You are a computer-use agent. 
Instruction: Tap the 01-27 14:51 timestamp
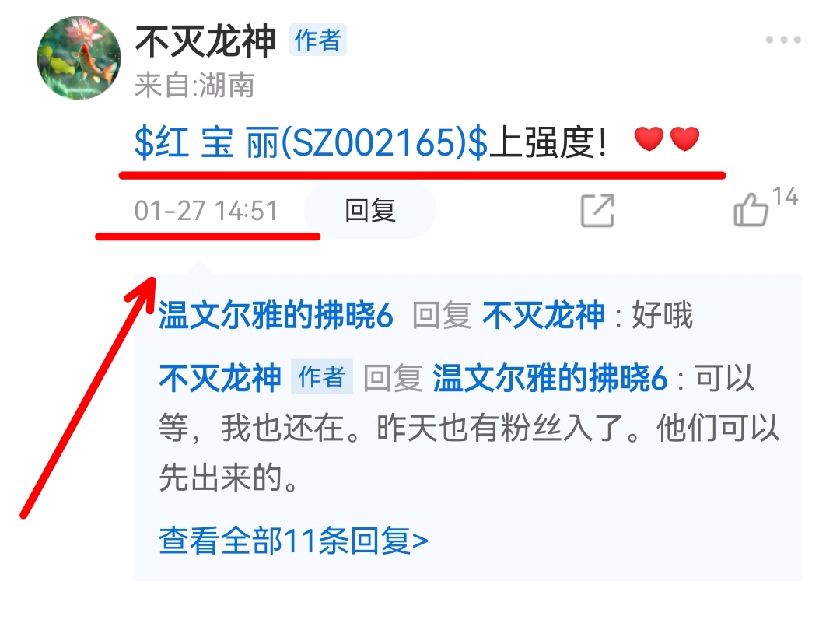point(206,211)
